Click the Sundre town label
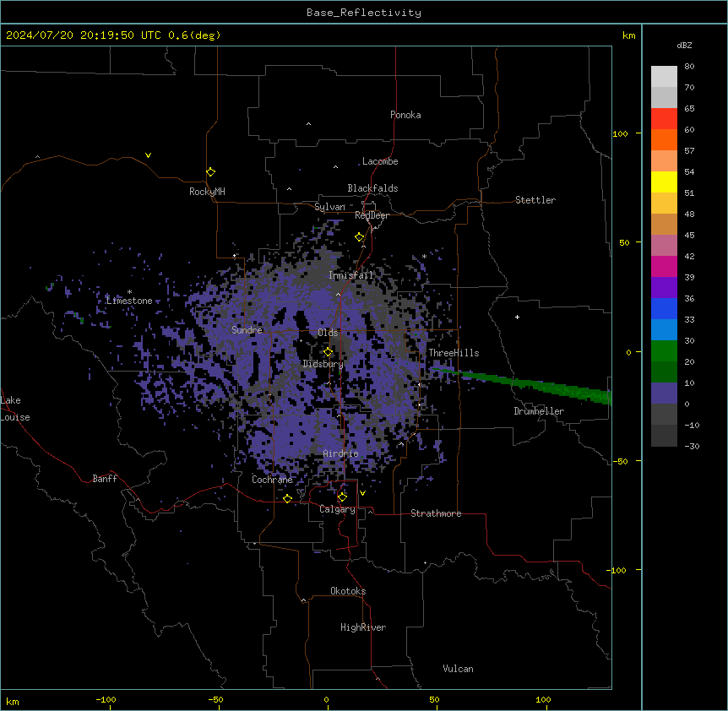The image size is (728, 711). (x=247, y=330)
